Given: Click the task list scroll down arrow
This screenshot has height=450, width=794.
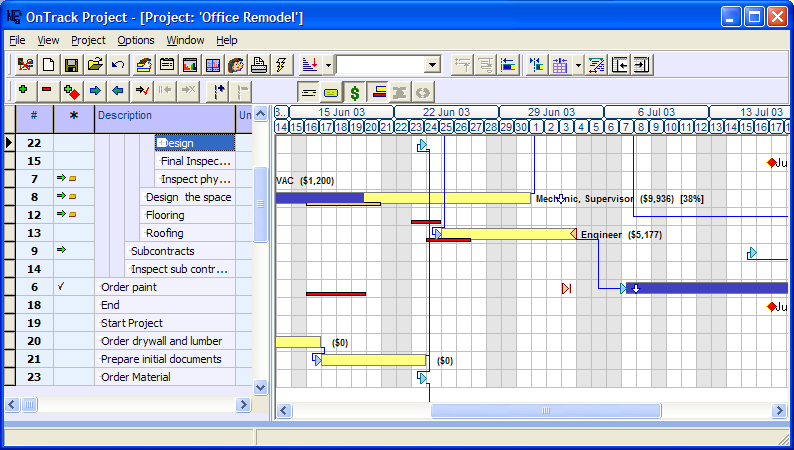Looking at the screenshot, I should coord(260,388).
